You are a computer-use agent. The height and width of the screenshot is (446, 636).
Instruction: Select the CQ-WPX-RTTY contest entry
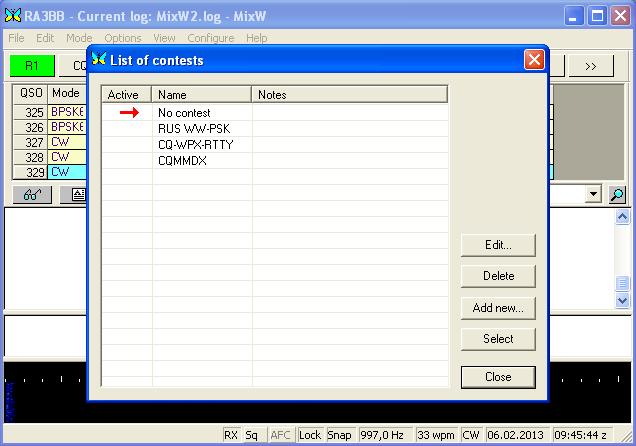(195, 145)
